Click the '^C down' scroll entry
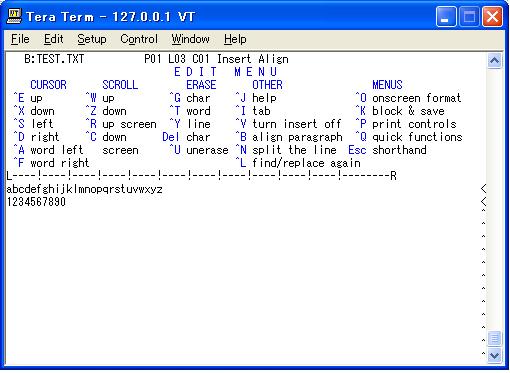 106,137
